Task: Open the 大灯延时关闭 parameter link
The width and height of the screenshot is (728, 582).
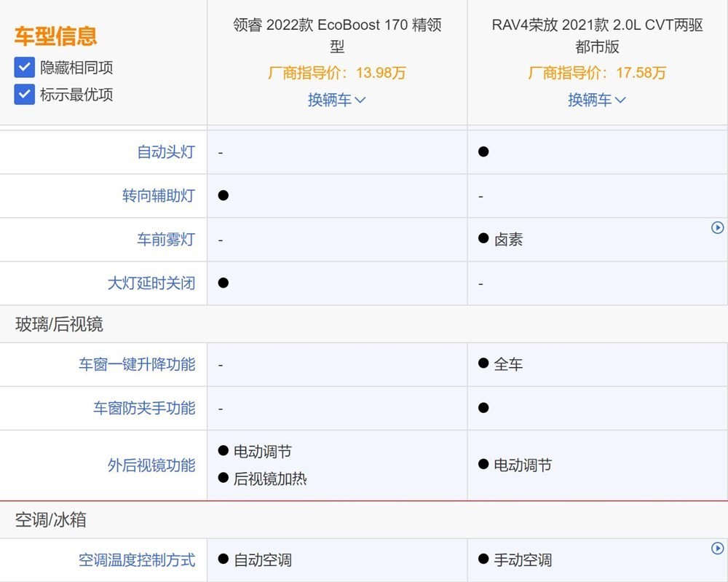Action: 151,283
